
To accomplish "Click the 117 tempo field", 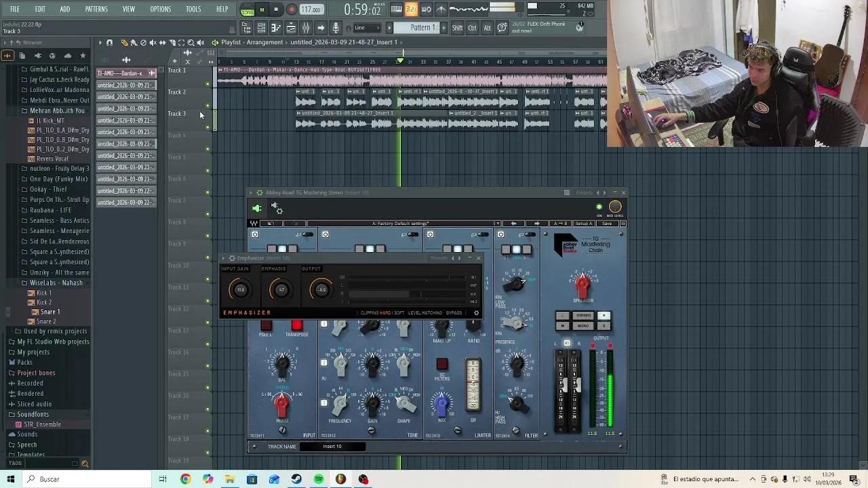I will coord(311,10).
